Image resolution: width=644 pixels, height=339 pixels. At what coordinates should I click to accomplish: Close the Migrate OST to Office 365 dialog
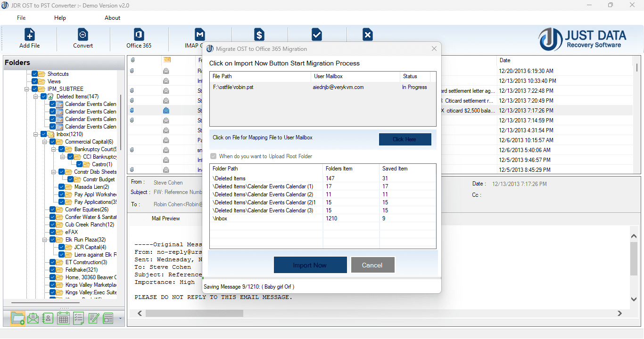coord(434,48)
